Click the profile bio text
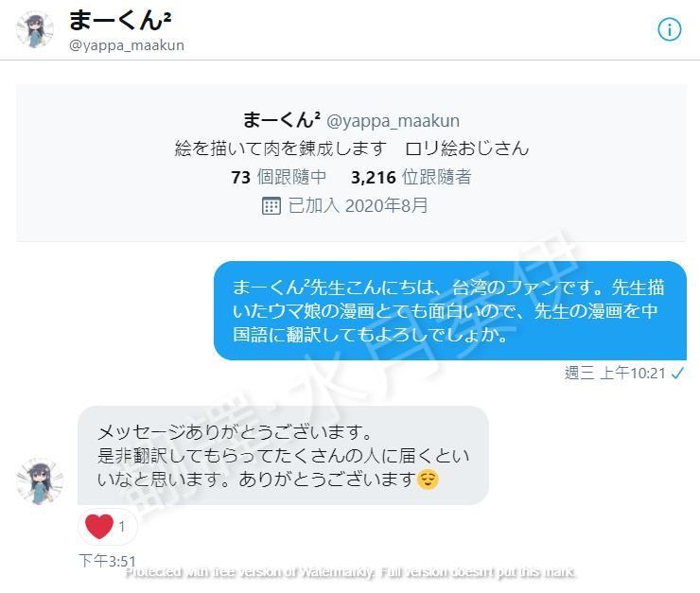 click(352, 148)
